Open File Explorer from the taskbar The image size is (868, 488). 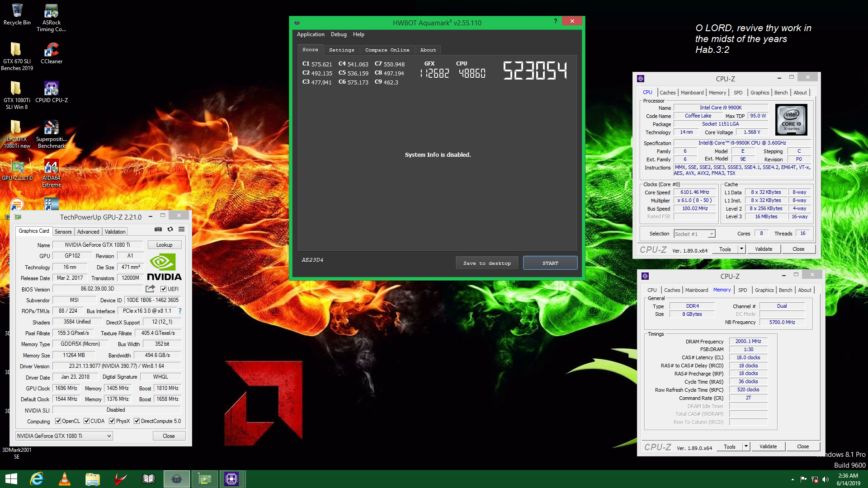93,479
